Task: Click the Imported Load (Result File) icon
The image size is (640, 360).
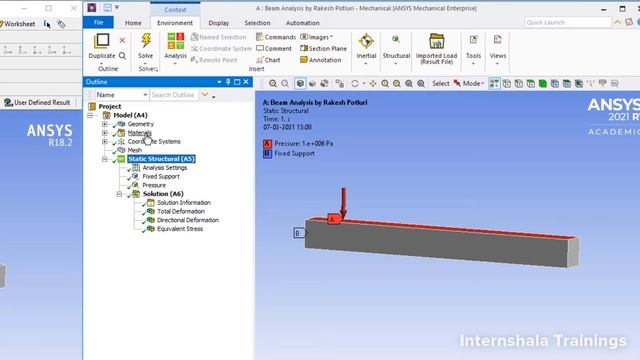Action: click(436, 41)
